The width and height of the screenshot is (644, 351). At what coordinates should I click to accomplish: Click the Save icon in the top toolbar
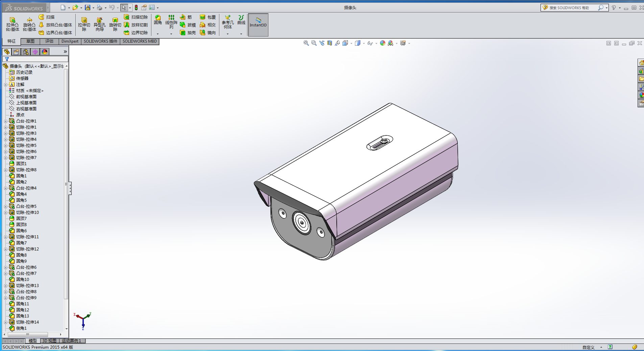pyautogui.click(x=88, y=7)
